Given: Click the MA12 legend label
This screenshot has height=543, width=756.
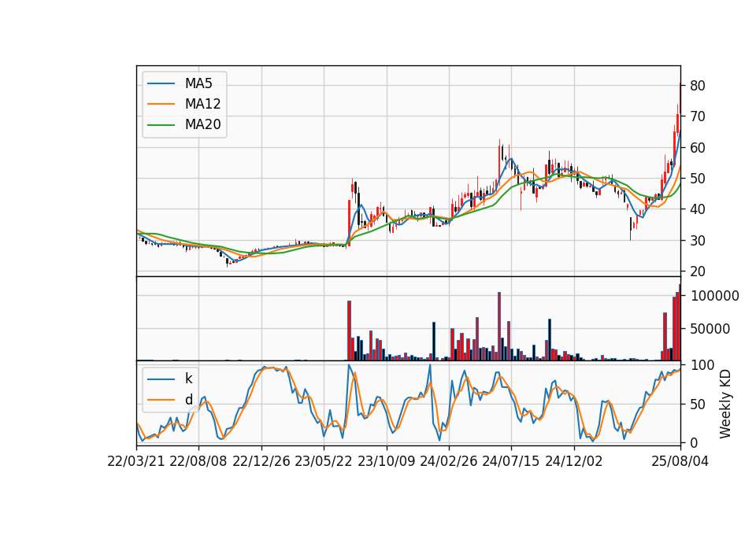Looking at the screenshot, I should (202, 104).
